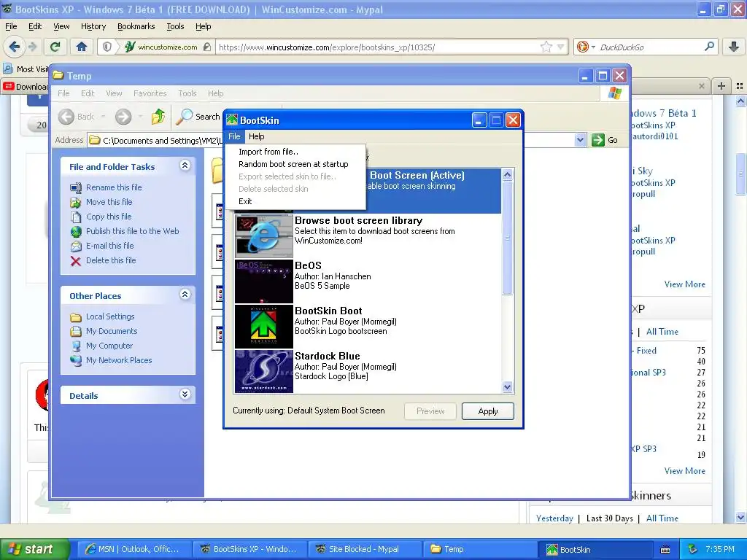The height and width of the screenshot is (560, 747).
Task: Collapse File and Folder Tasks panel
Action: click(185, 166)
